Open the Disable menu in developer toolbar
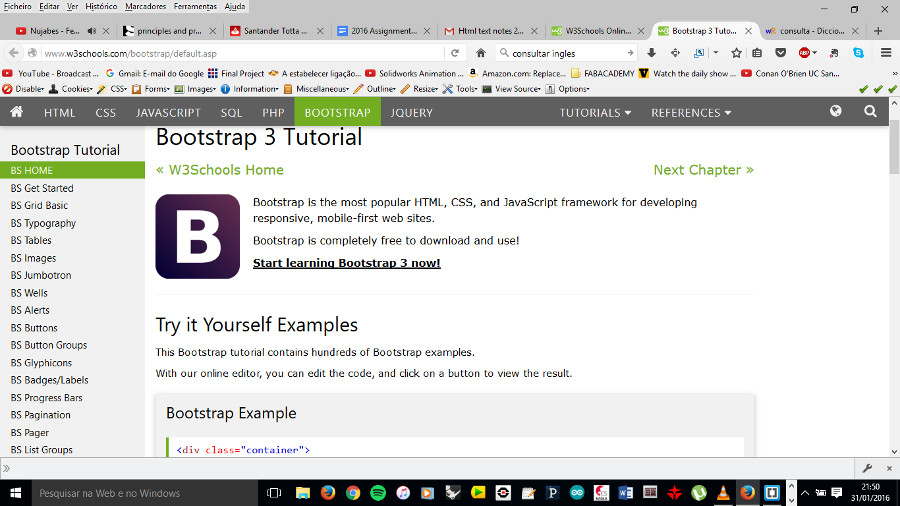900x506 pixels. (x=23, y=89)
